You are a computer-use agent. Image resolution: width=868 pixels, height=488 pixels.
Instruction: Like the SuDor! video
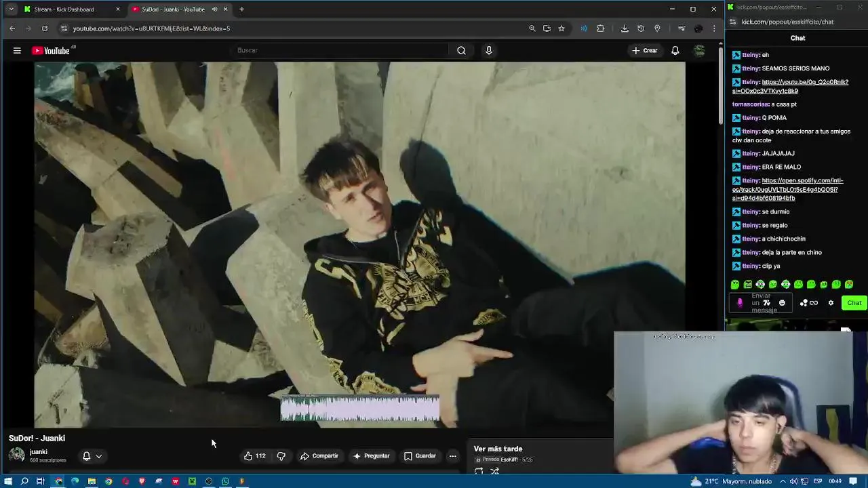click(254, 456)
